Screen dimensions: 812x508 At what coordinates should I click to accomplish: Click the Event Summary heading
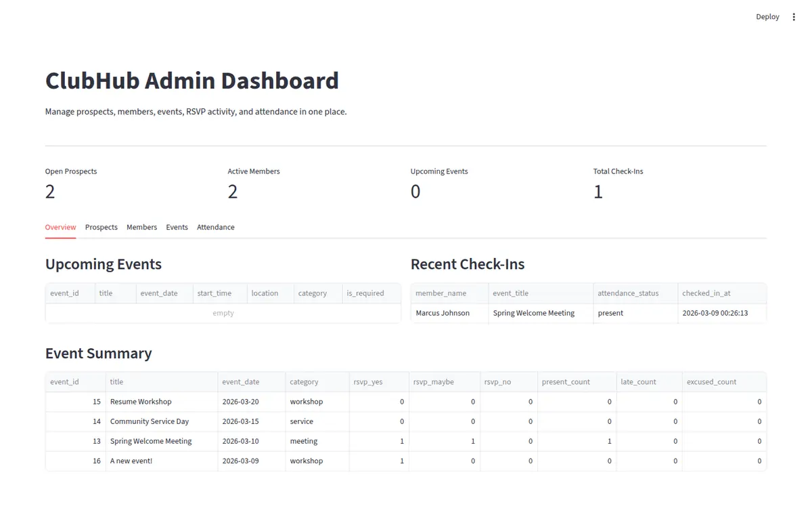(x=99, y=354)
